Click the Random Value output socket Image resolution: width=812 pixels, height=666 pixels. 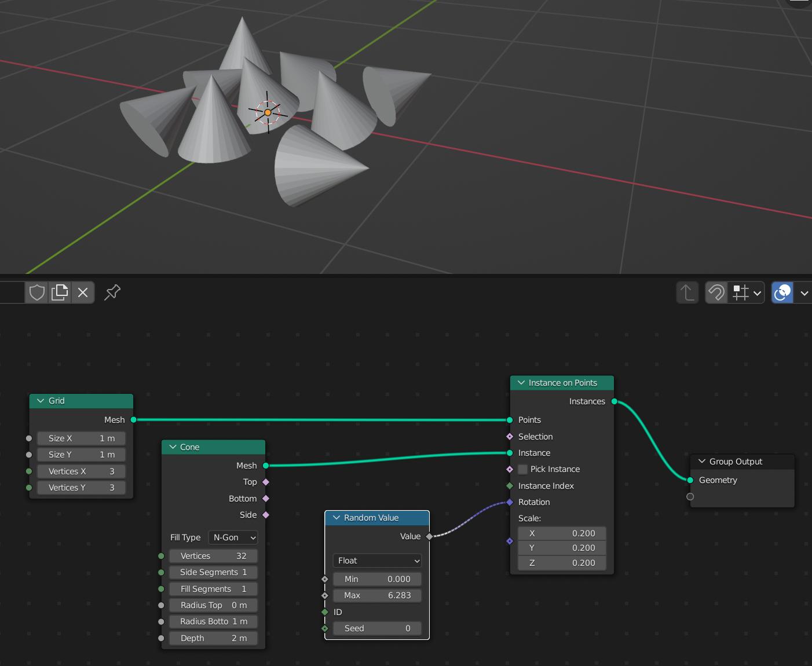[429, 536]
